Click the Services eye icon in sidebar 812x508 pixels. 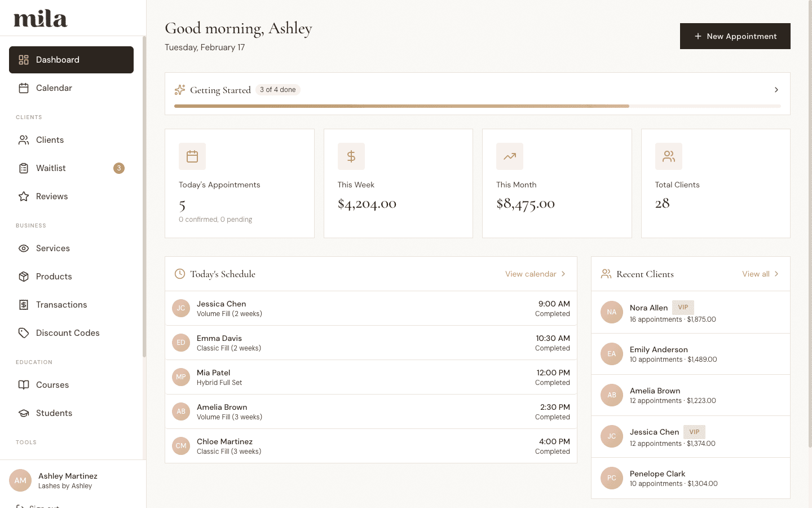tap(23, 248)
